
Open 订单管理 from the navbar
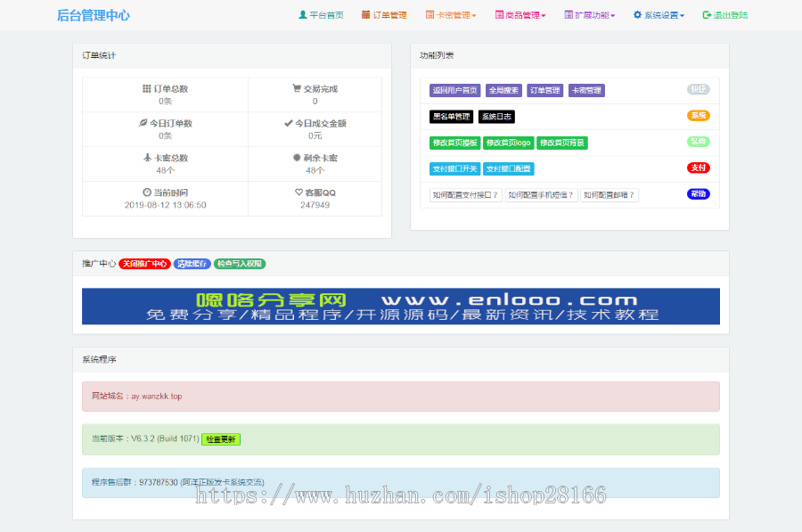(x=383, y=15)
